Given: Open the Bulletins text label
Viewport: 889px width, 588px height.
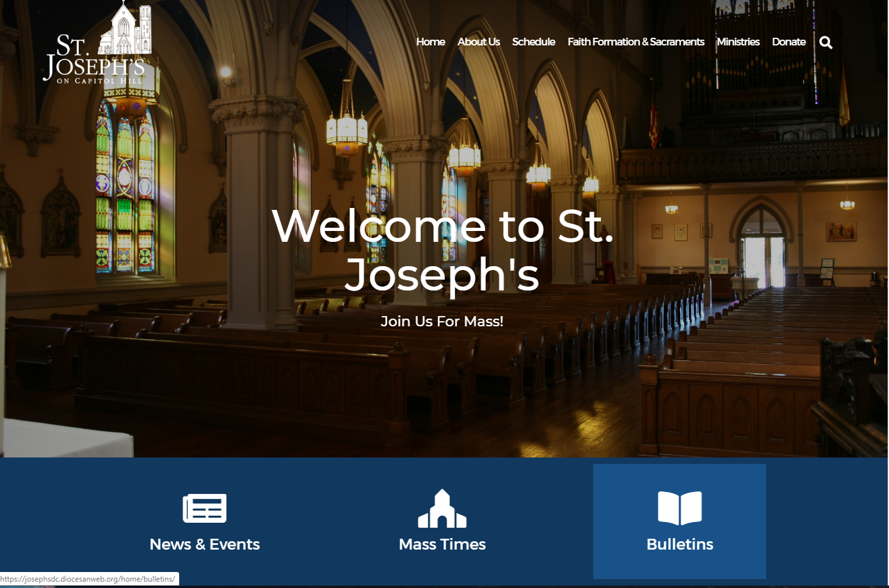Looking at the screenshot, I should (680, 544).
